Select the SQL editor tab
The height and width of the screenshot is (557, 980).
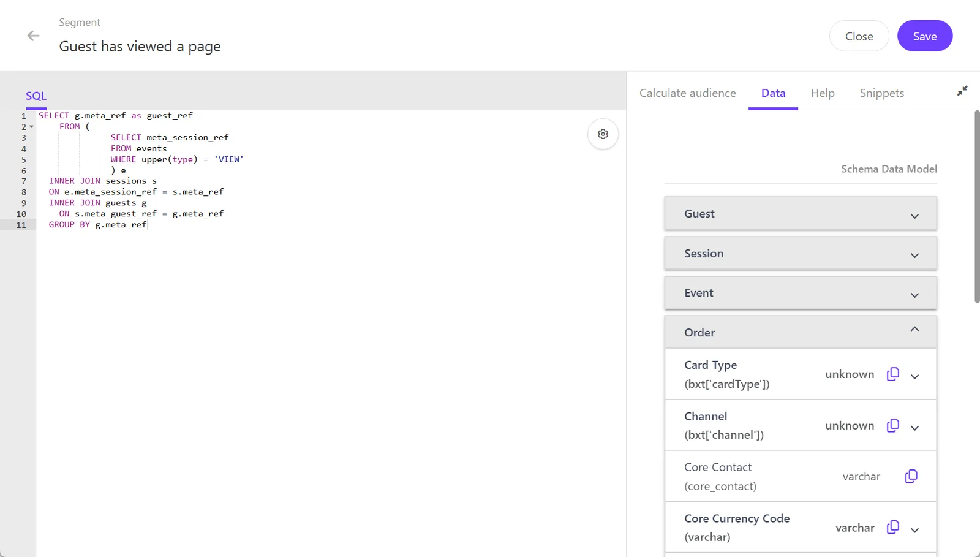click(36, 96)
